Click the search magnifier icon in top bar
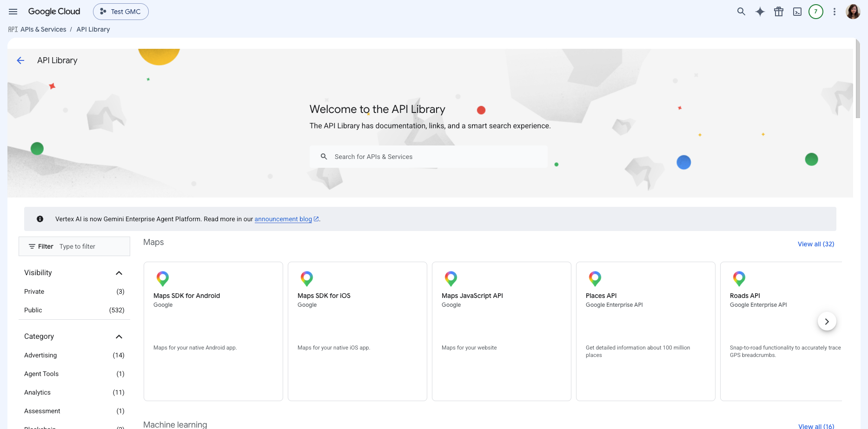This screenshot has height=429, width=868. click(x=741, y=12)
